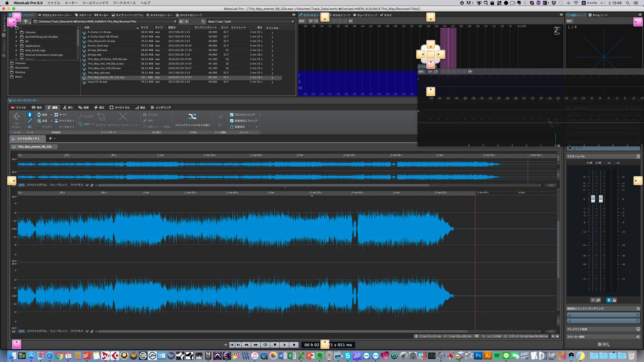This screenshot has height=362, width=644.
Task: Expand the Volumes folder in tree
Action: click(17, 32)
